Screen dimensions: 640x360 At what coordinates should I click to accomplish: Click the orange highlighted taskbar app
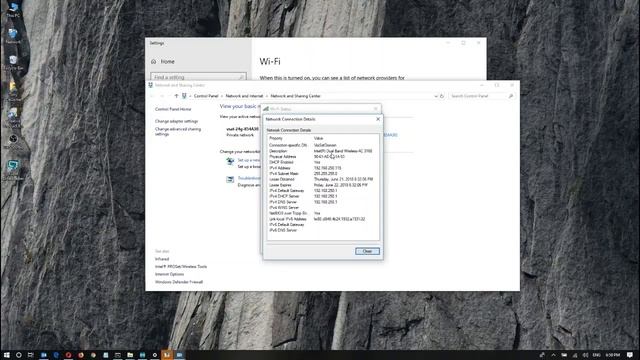coord(167,355)
